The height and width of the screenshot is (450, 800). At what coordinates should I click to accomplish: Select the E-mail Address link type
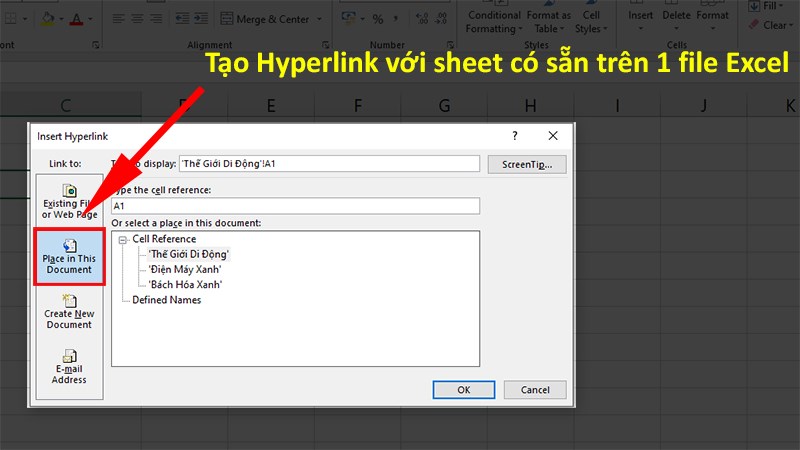click(x=69, y=367)
